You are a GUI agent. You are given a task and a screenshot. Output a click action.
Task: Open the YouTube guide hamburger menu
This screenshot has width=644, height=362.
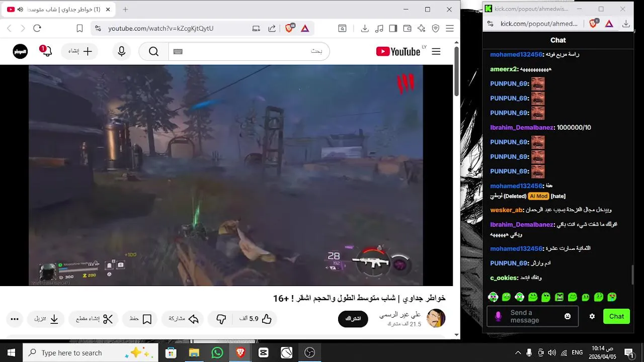click(436, 51)
